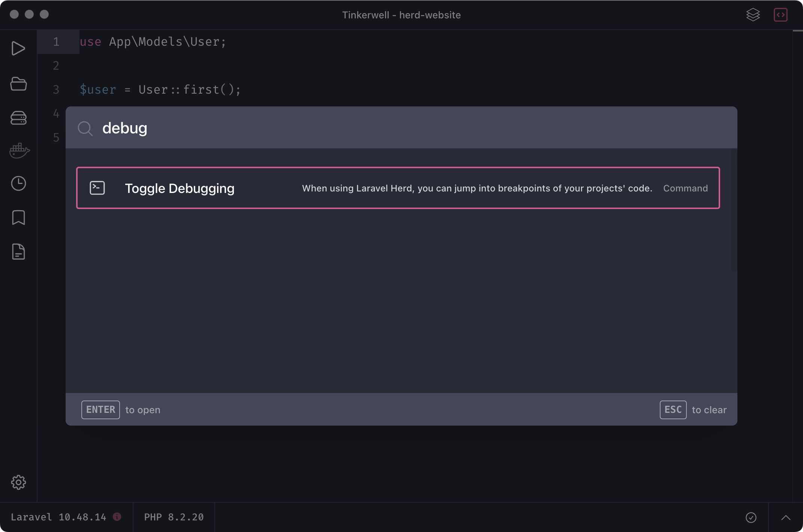Click the command palette search magnifier icon
This screenshot has height=532, width=803.
click(85, 128)
